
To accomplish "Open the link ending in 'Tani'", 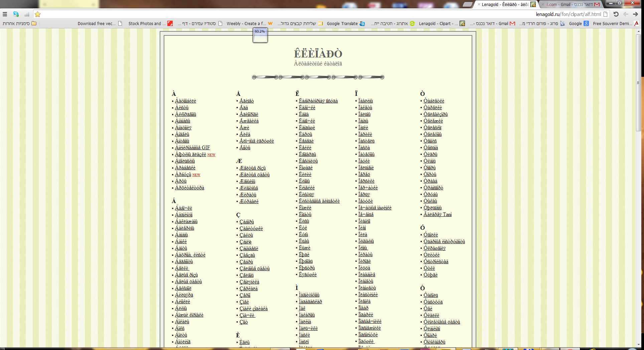I will point(438,214).
